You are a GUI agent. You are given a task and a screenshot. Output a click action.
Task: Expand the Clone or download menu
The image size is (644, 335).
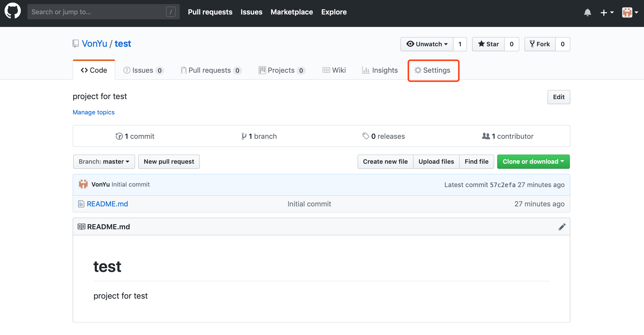click(x=533, y=162)
